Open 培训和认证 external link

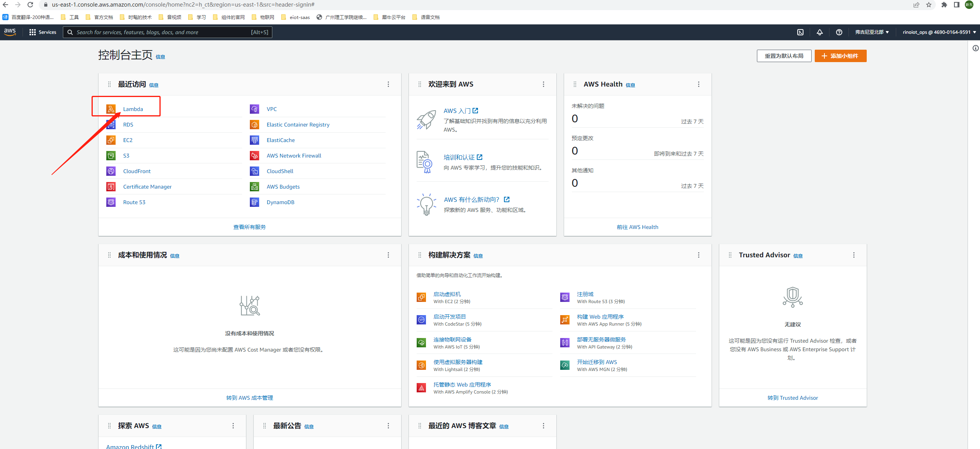(463, 157)
